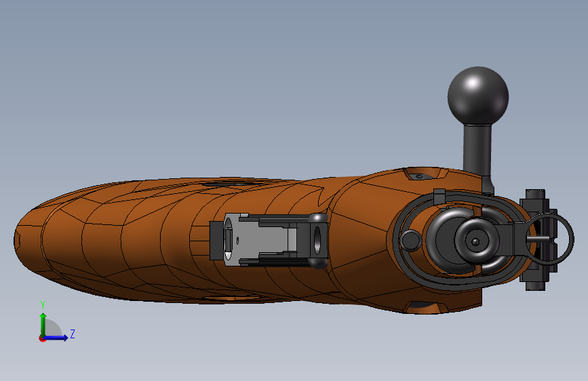Screen dimensions: 588x381
Task: Select the center pin of the round end cap
Action: click(475, 242)
